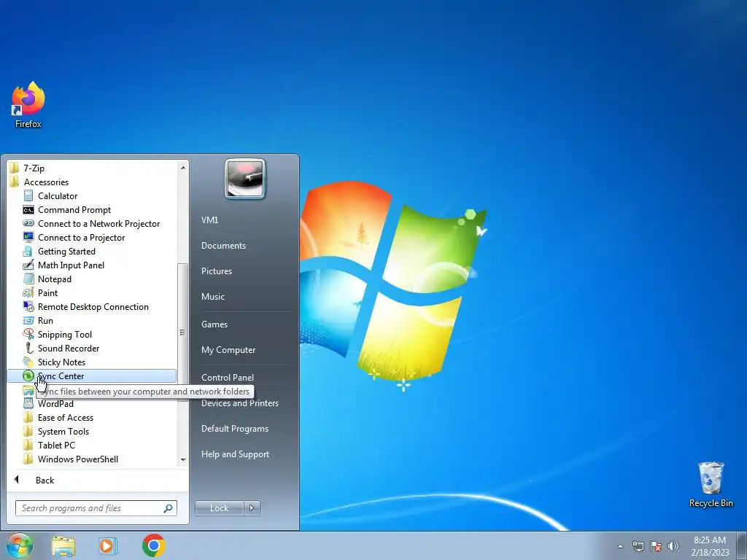
Task: Open Devices and Printers
Action: click(239, 402)
